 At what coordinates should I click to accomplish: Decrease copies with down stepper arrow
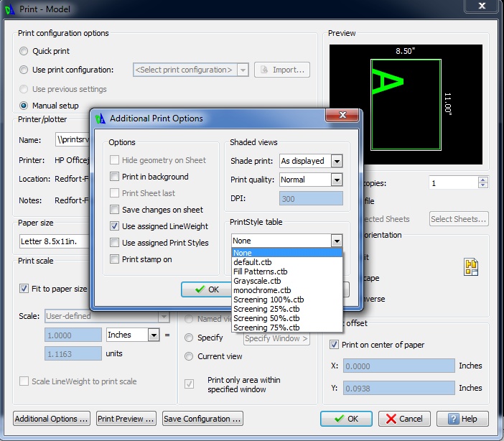point(482,185)
